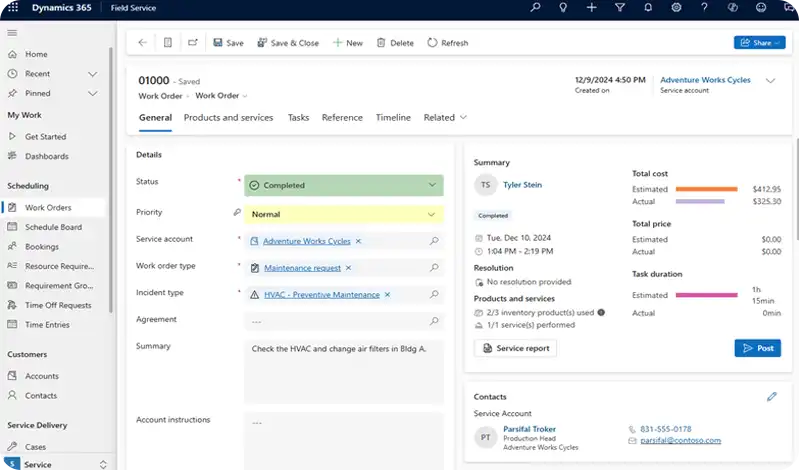Click the Adventure Works Cycles header link
Image resolution: width=799 pixels, height=470 pixels.
[x=705, y=80]
